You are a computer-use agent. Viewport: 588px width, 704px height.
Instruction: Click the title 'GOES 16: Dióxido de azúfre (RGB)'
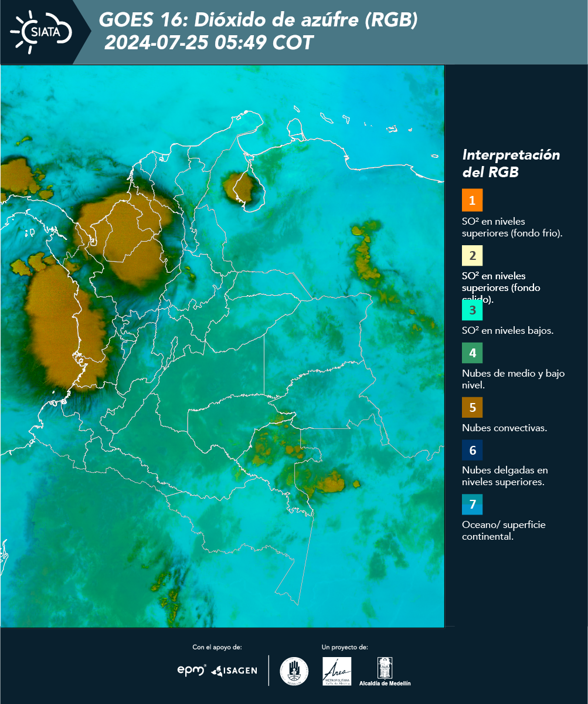click(258, 21)
